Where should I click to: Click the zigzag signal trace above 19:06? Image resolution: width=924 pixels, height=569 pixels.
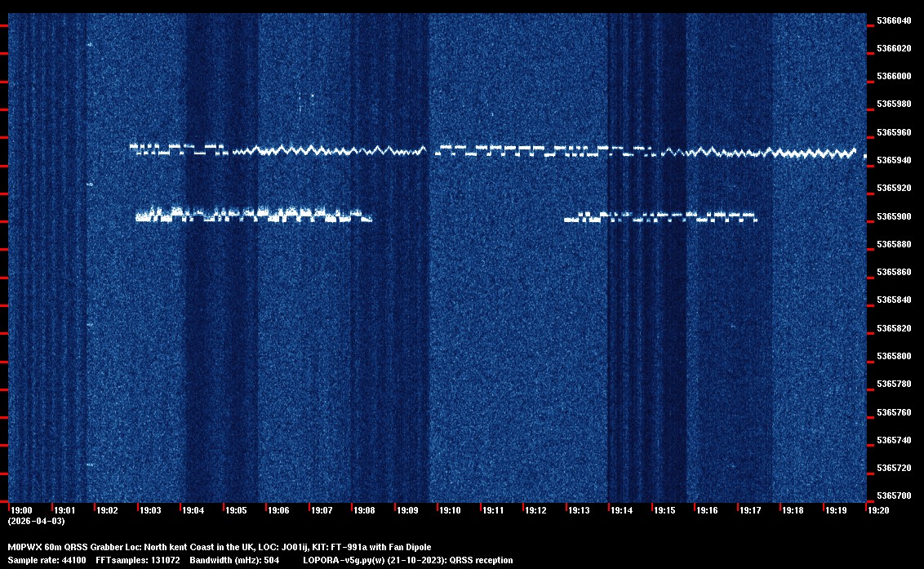click(278, 150)
